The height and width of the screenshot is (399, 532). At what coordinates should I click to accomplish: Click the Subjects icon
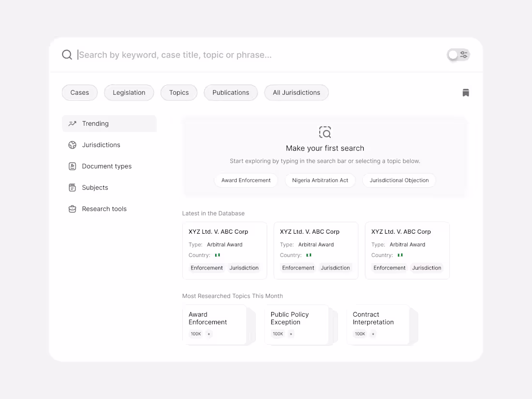coord(73,188)
